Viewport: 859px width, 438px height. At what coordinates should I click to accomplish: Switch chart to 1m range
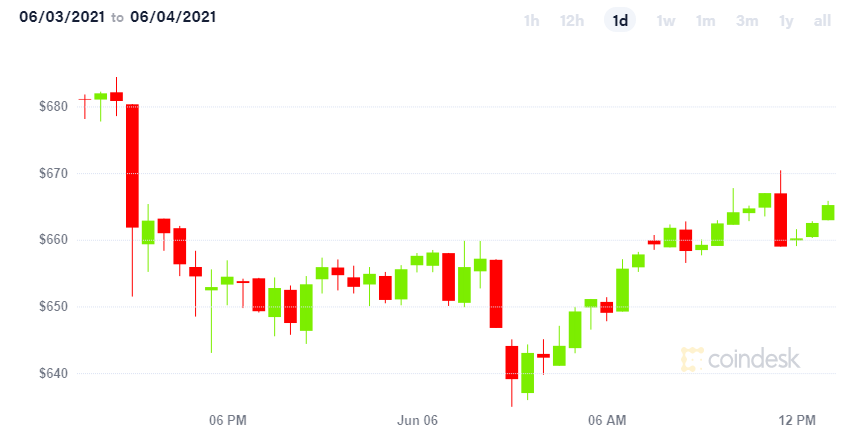click(706, 21)
